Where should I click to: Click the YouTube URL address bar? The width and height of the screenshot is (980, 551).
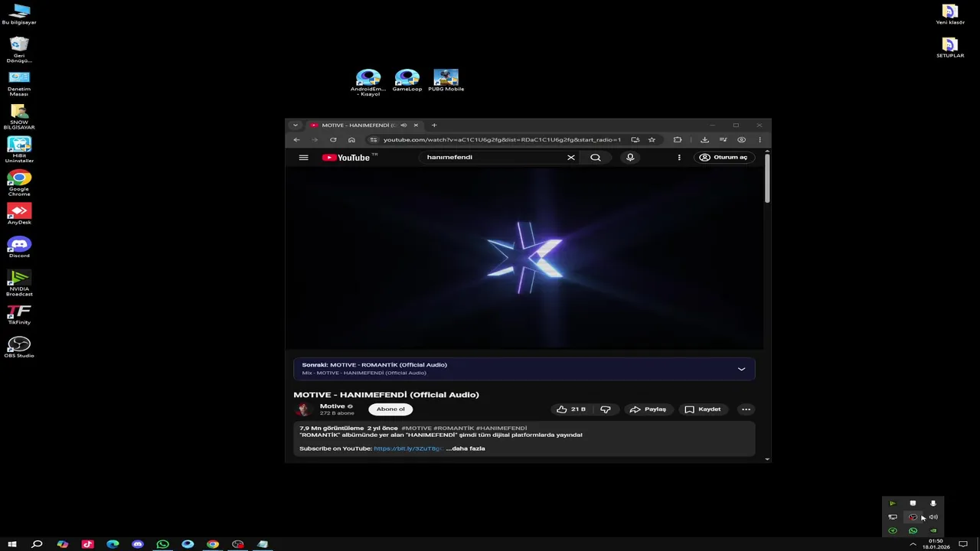click(502, 140)
